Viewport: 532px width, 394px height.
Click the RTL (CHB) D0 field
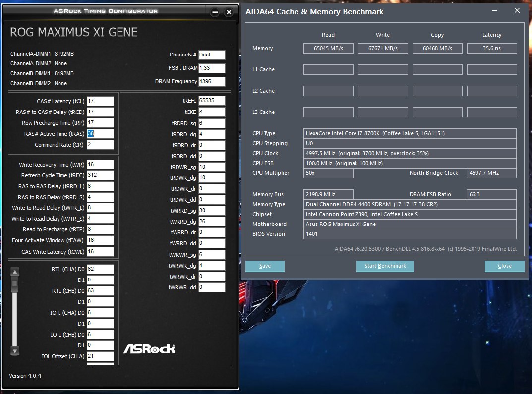[x=100, y=290]
